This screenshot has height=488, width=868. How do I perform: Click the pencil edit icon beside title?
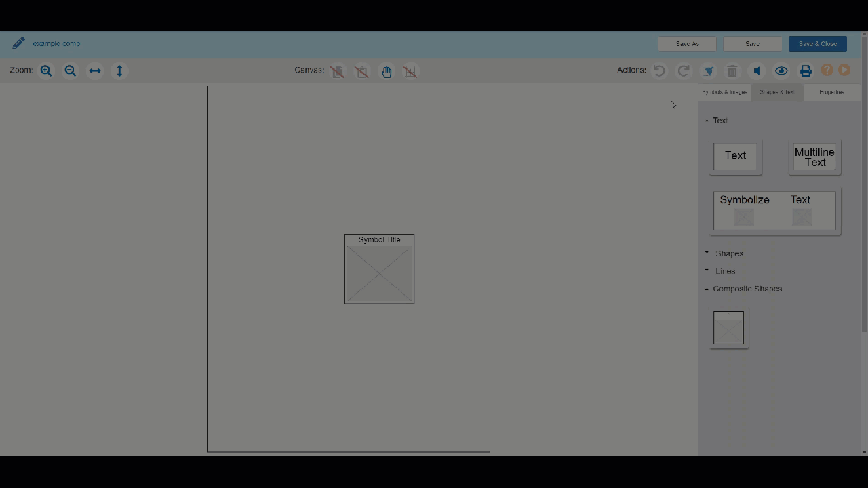pyautogui.click(x=18, y=43)
